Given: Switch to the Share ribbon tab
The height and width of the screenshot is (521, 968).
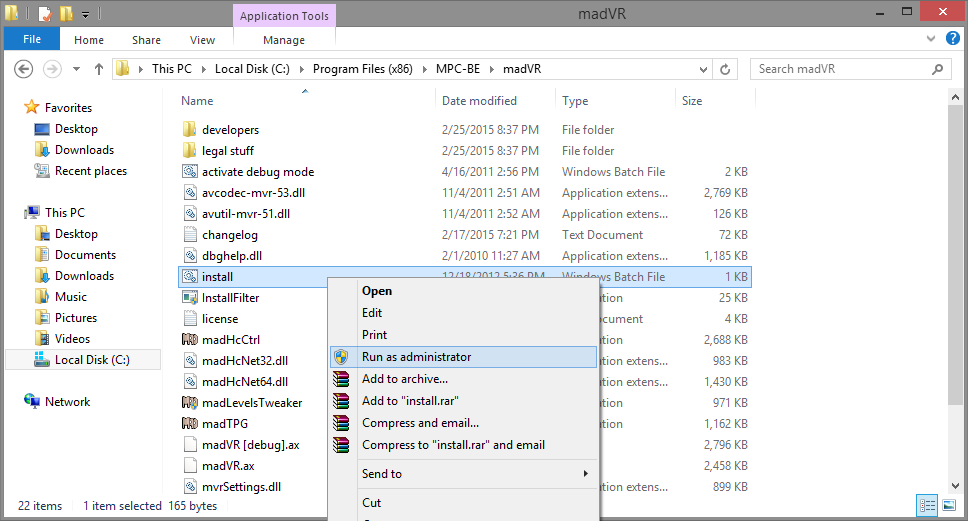Looking at the screenshot, I should (146, 40).
